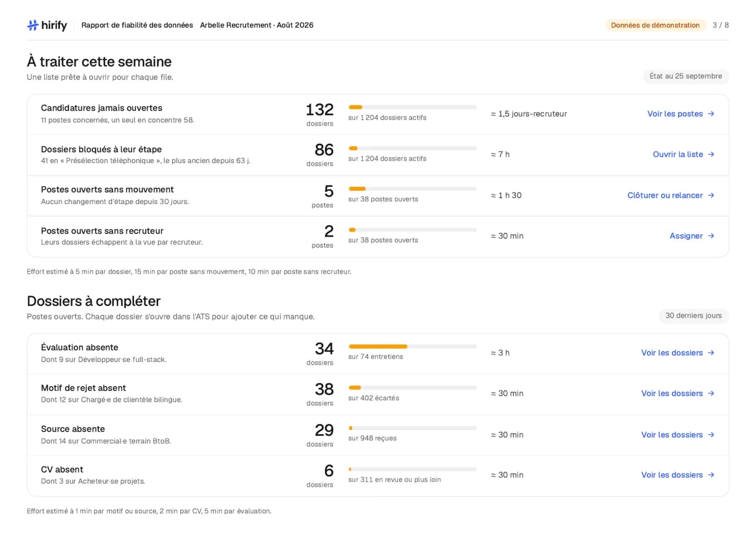The width and height of the screenshot is (756, 535).
Task: Click the "Évaluation absente" row title
Action: tap(79, 347)
